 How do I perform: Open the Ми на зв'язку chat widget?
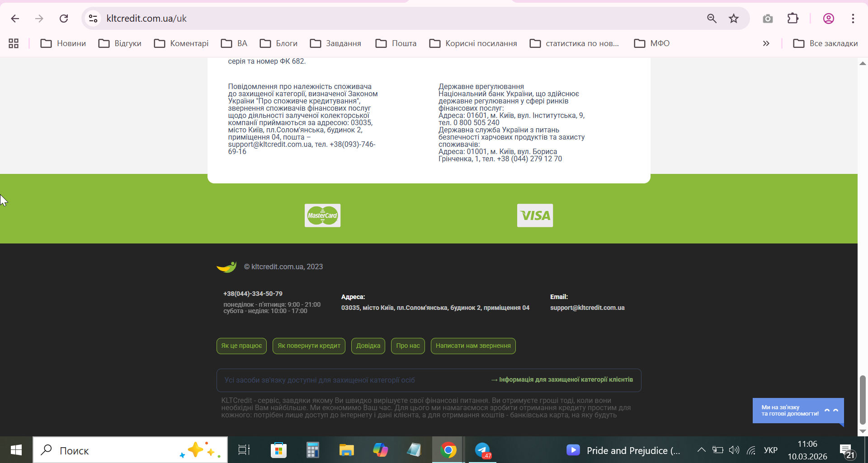[798, 411]
